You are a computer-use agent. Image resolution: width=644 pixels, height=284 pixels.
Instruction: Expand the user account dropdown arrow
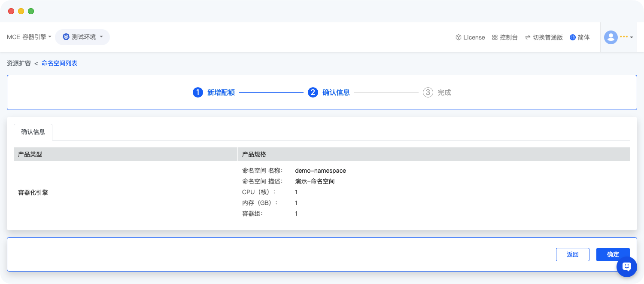pyautogui.click(x=632, y=37)
